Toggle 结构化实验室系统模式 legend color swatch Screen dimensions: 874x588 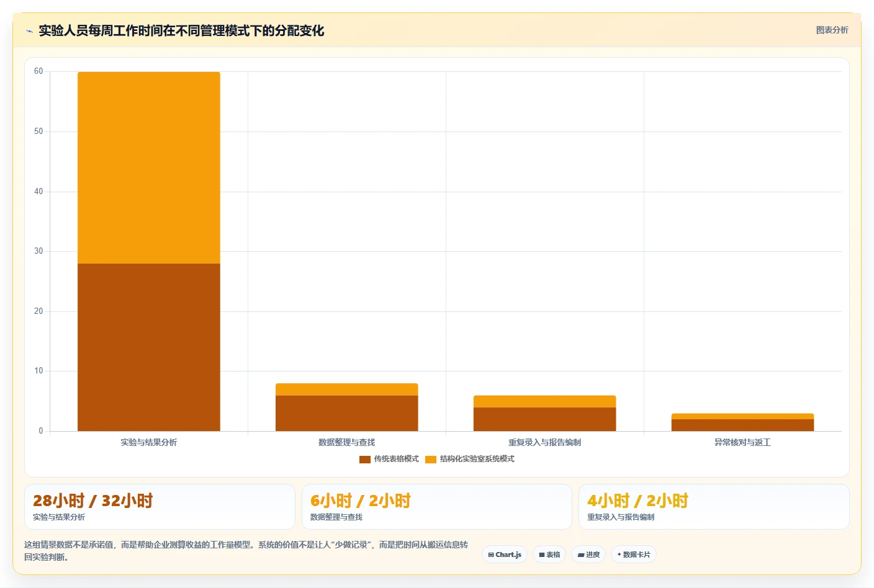(431, 460)
